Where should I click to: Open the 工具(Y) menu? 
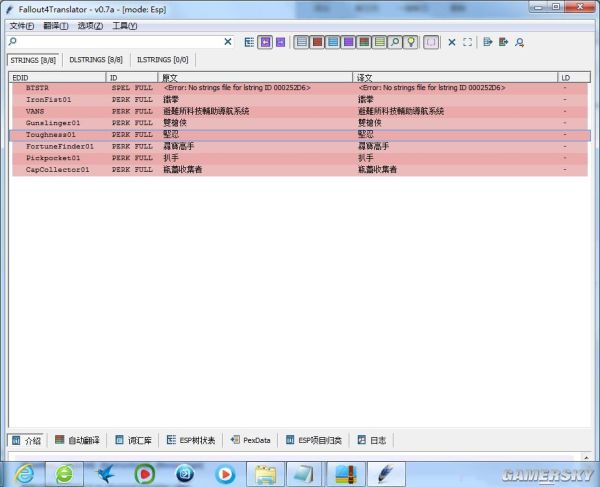coord(125,26)
